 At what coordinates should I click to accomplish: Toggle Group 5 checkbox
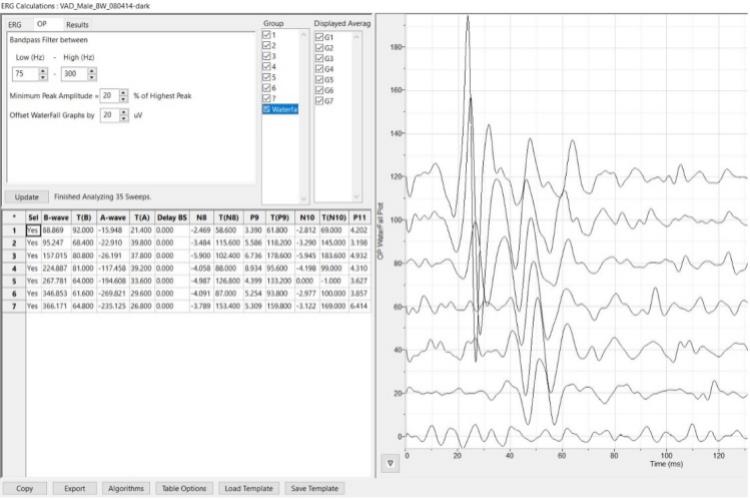pyautogui.click(x=266, y=77)
